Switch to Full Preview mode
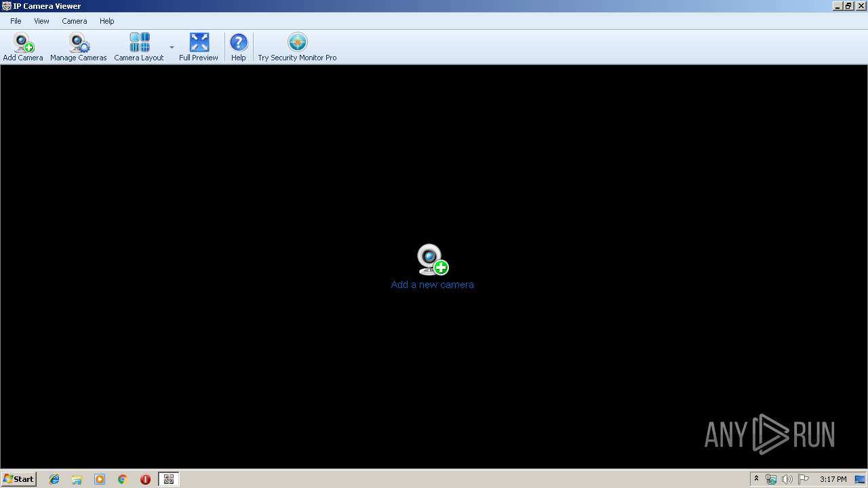 pyautogui.click(x=199, y=47)
